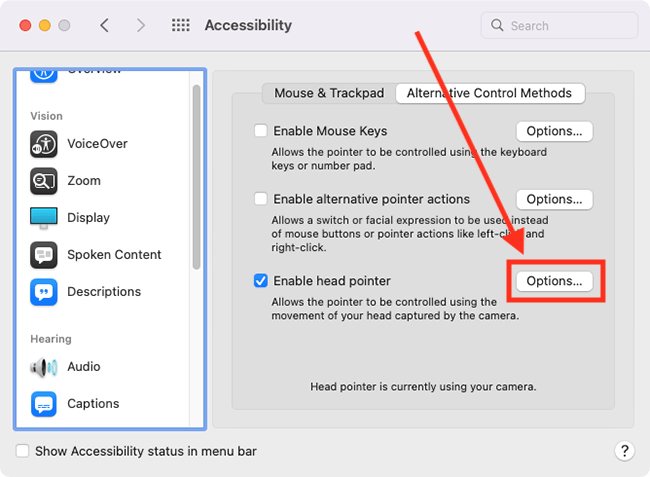
Task: Open Options for Mouse Keys
Action: 554,131
